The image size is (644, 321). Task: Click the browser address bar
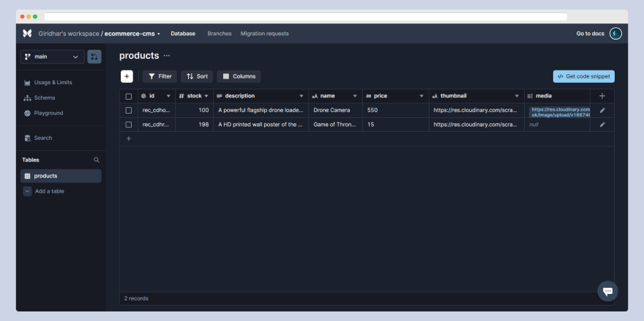(306, 17)
